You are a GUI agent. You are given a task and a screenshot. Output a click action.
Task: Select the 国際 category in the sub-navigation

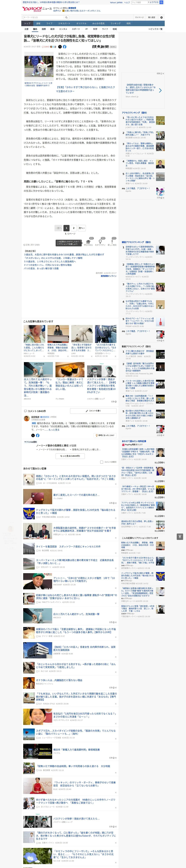tap(44, 29)
